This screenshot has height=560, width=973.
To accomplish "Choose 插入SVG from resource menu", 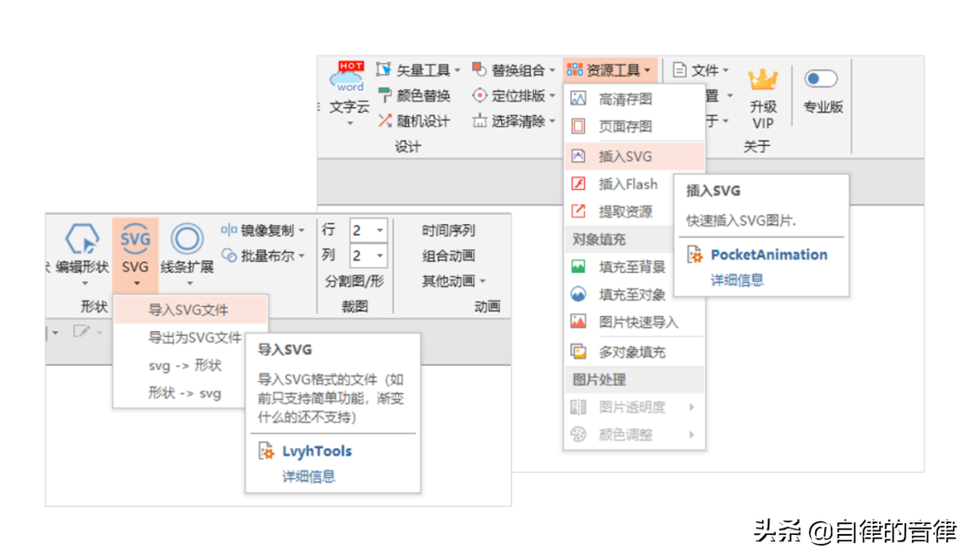I will (634, 157).
